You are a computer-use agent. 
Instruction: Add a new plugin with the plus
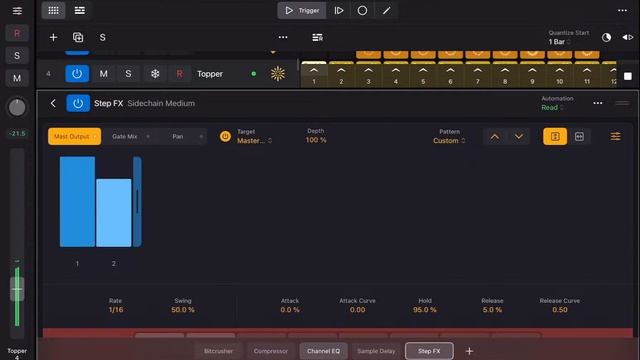click(x=469, y=351)
